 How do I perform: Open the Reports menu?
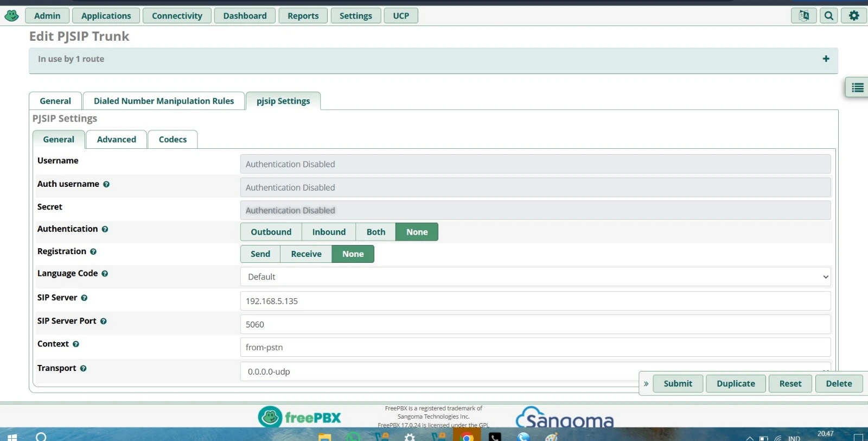[x=303, y=16]
